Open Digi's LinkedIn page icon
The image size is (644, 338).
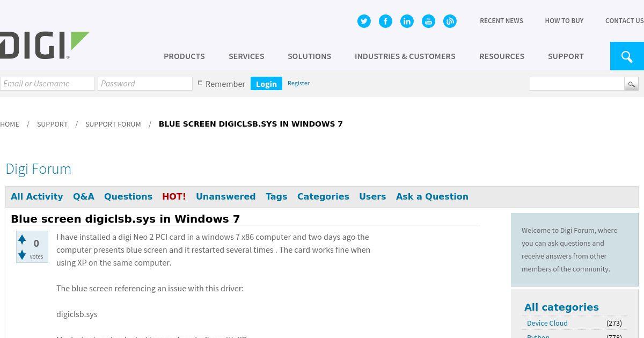[x=407, y=21]
